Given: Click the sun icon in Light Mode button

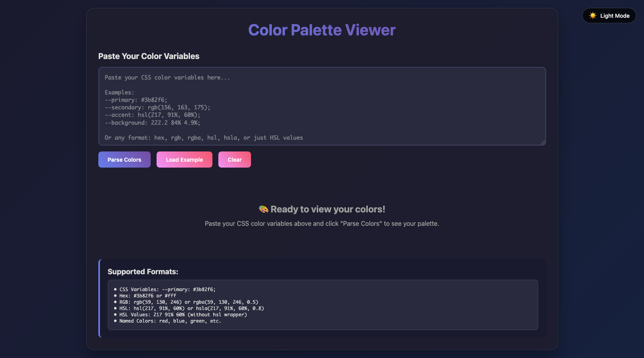Looking at the screenshot, I should click(x=593, y=16).
